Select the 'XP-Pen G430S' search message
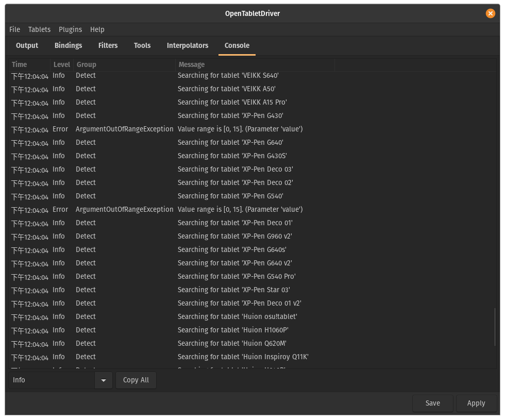 click(x=232, y=156)
